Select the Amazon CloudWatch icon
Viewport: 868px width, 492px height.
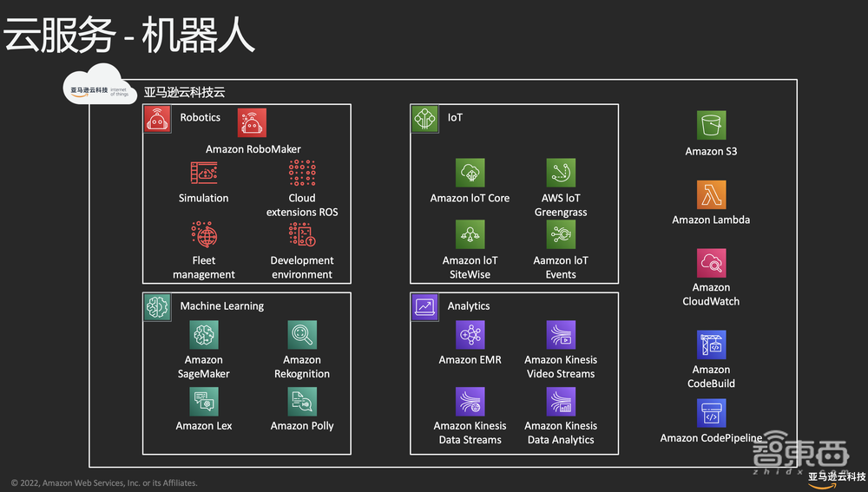[x=711, y=263]
